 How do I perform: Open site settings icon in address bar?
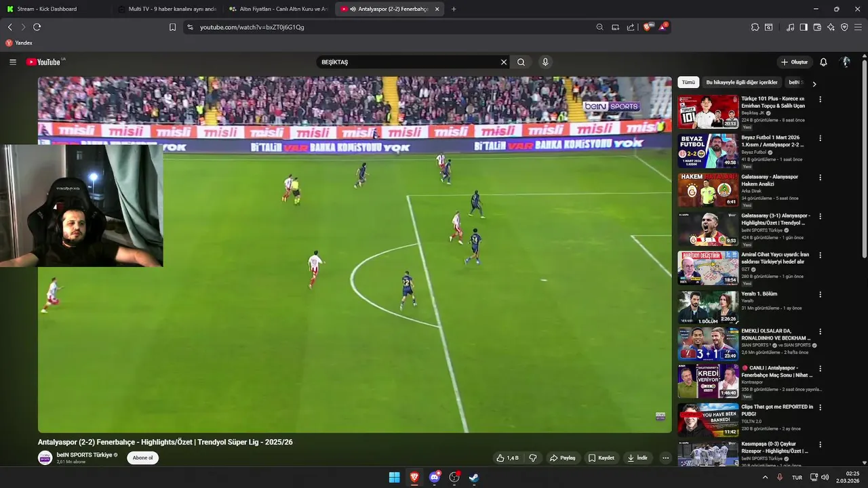190,27
